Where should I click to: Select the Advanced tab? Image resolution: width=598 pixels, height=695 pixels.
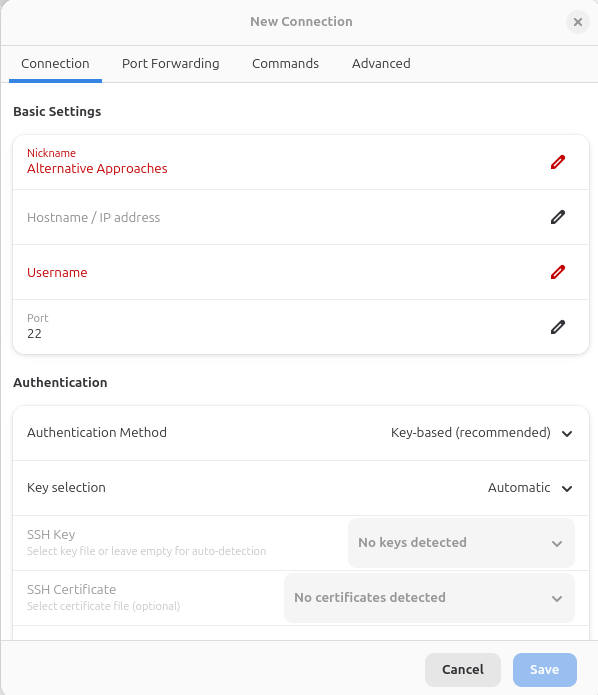point(381,64)
